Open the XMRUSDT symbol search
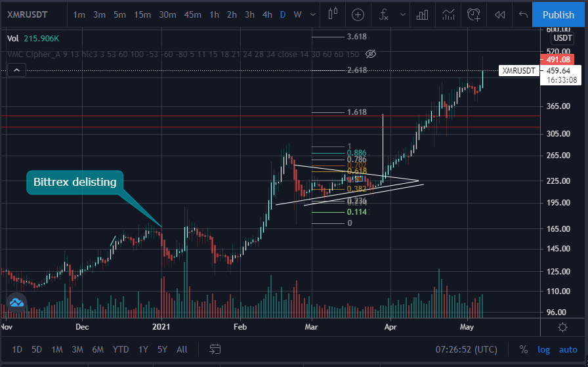588x367 pixels. (x=28, y=14)
